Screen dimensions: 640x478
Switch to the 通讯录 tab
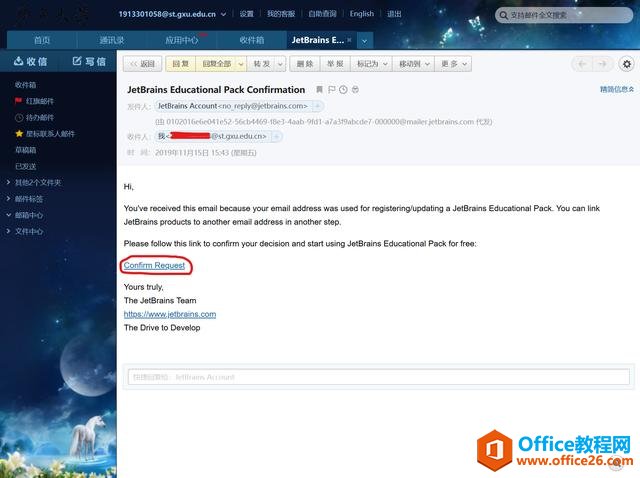[112, 40]
